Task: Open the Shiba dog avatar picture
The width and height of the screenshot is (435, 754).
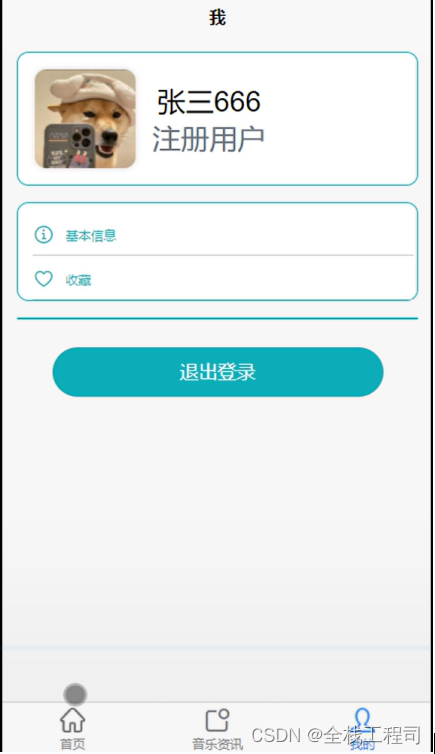Action: (x=85, y=118)
